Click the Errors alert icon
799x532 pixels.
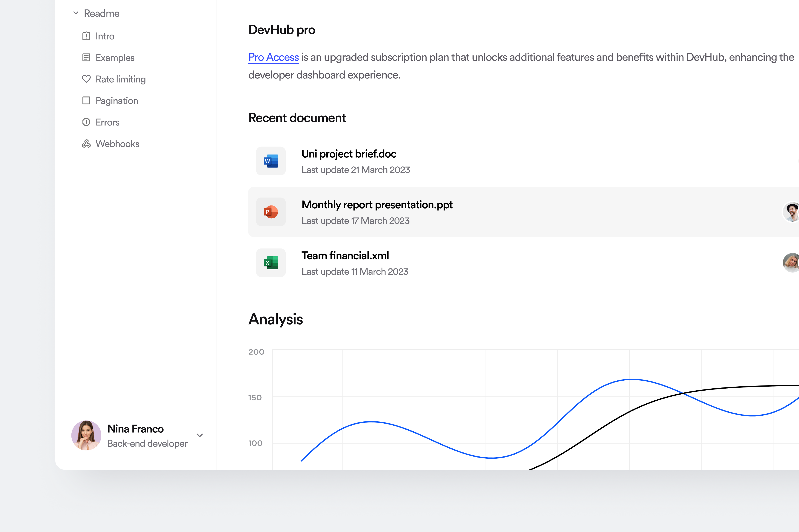[86, 122]
